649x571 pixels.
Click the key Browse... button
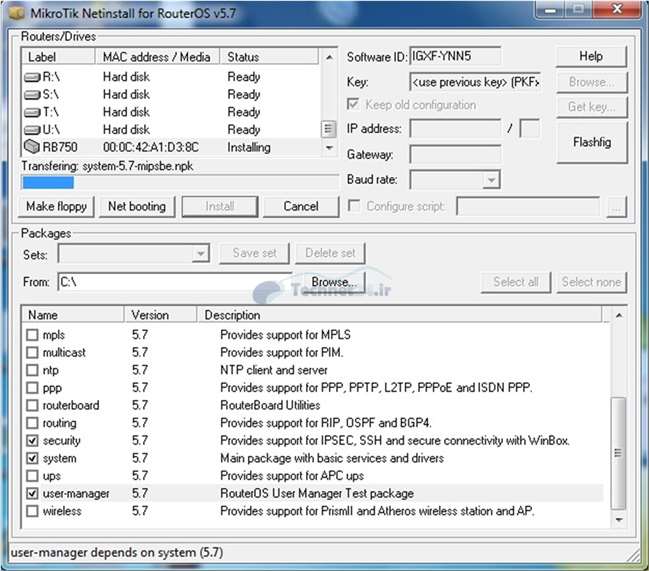592,82
